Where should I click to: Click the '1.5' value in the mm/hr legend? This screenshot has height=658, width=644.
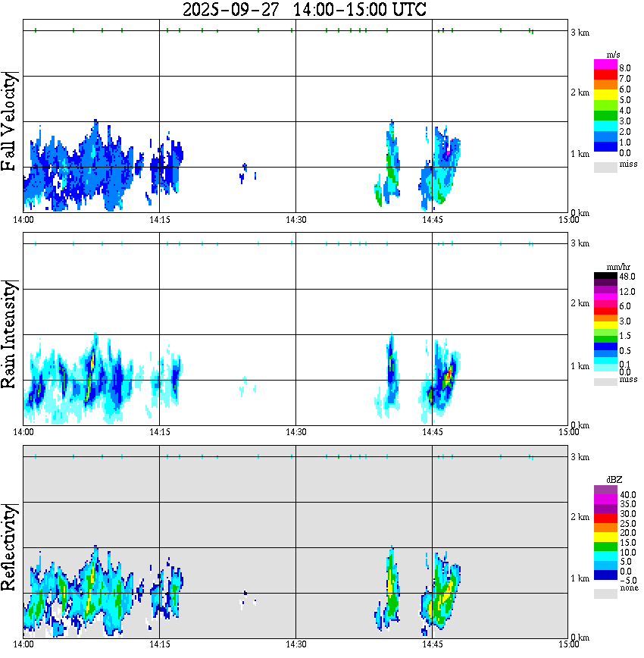625,335
